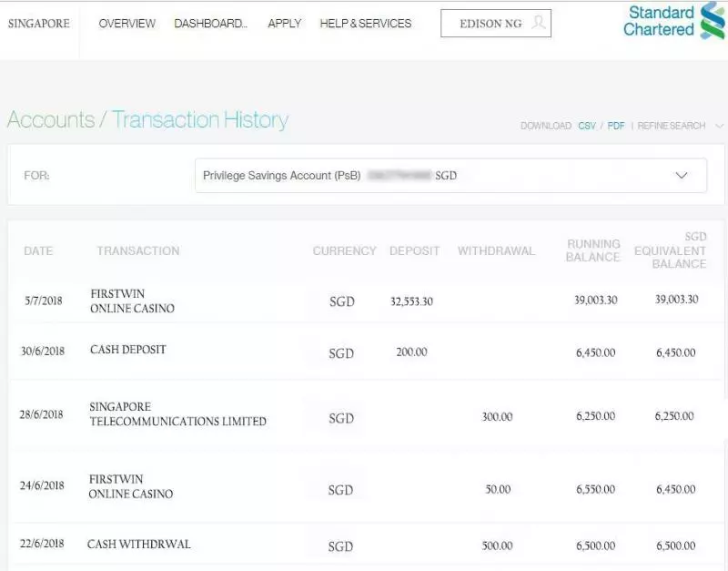Screen dimensions: 728x571
Task: Click the 6,550.00 running balance value
Action: click(596, 489)
